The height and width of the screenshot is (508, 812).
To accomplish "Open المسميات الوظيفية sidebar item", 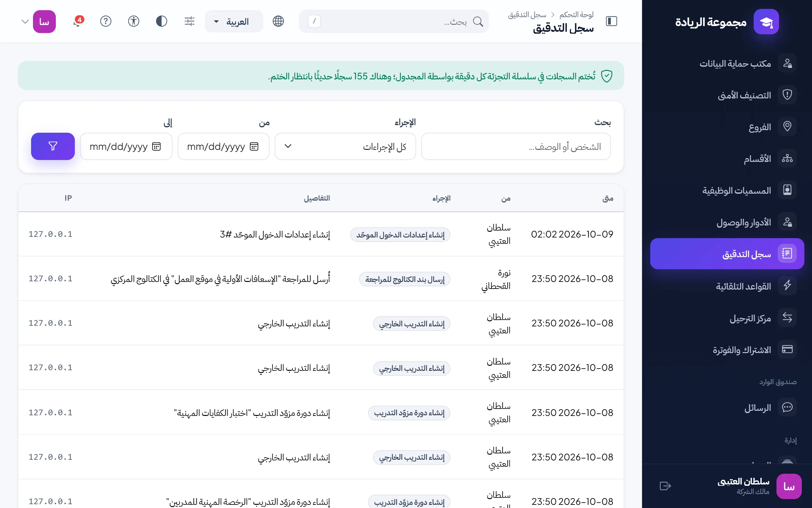I will coord(727,190).
